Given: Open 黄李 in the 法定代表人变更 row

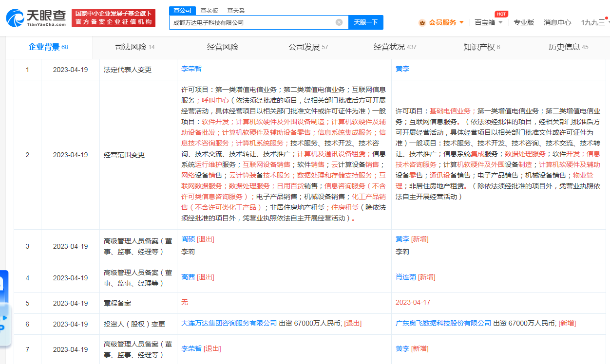Looking at the screenshot, I should click(x=402, y=69).
